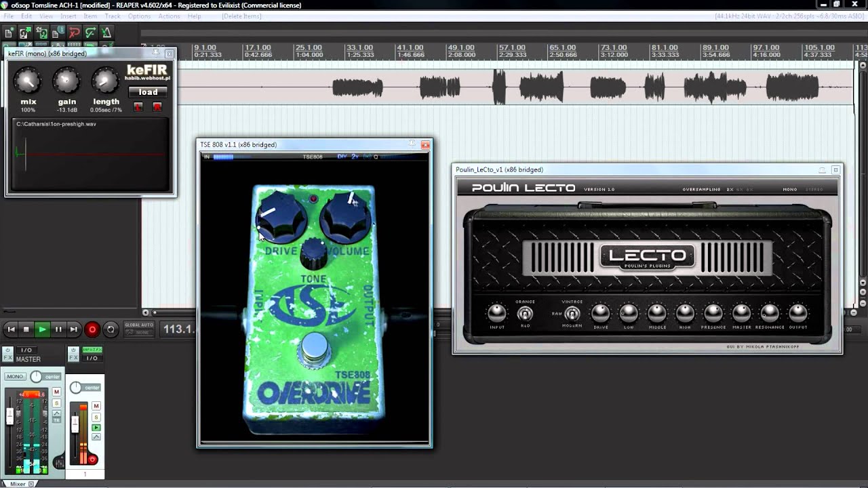Turn the TSE 808 Volume knob

coord(347,216)
